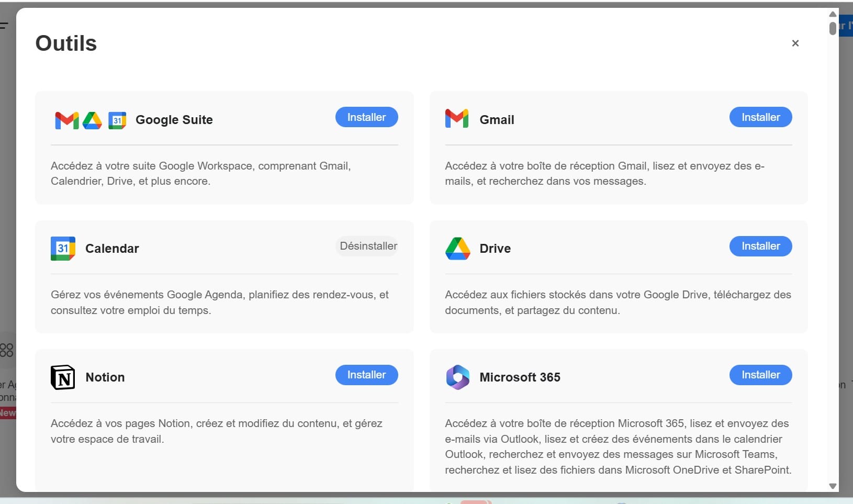Click the Calendar icon in Google Suite card
Screen dimensions: 853x504
click(117, 120)
